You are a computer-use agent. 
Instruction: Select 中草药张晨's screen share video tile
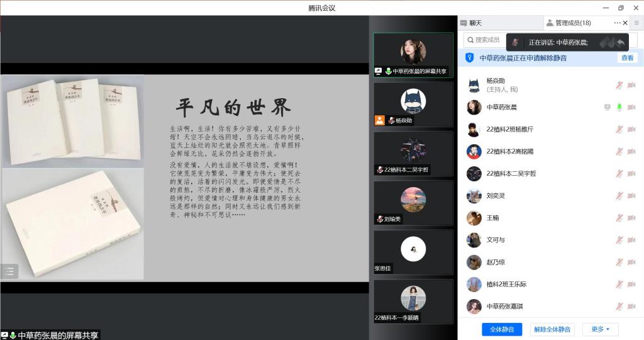click(413, 55)
